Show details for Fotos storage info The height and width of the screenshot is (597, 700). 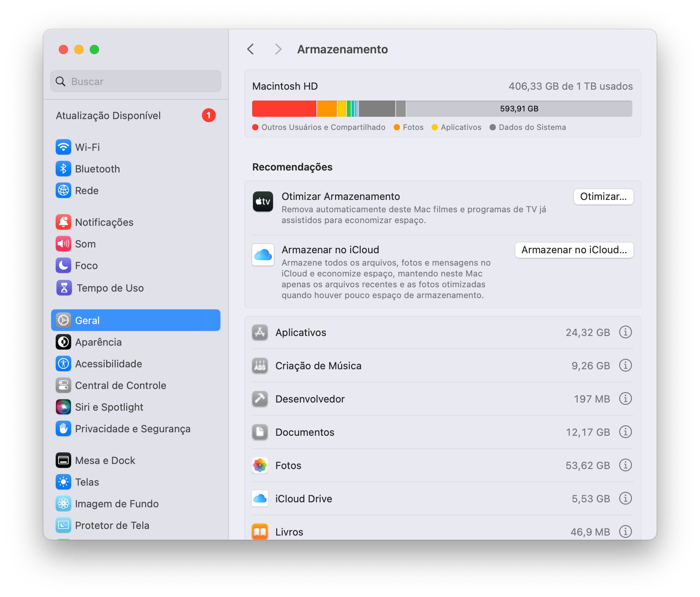coord(625,465)
